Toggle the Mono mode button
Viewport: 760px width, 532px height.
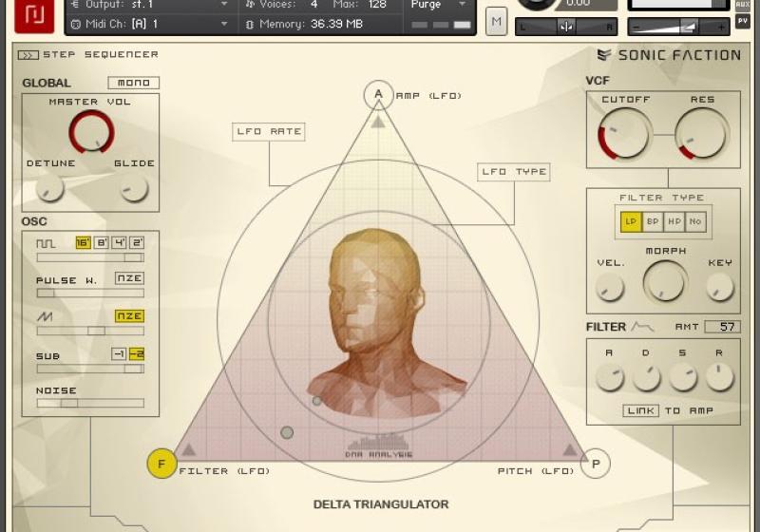point(133,83)
